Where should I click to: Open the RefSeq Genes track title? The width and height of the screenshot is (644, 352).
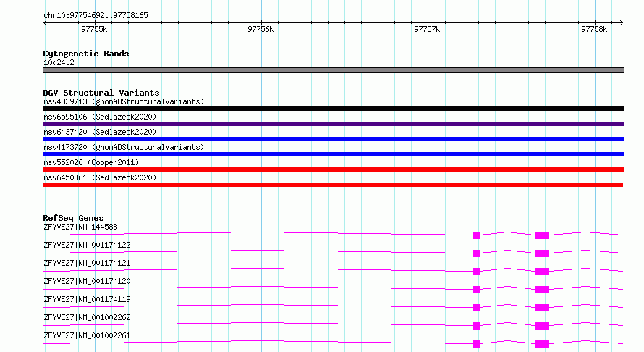(73, 218)
